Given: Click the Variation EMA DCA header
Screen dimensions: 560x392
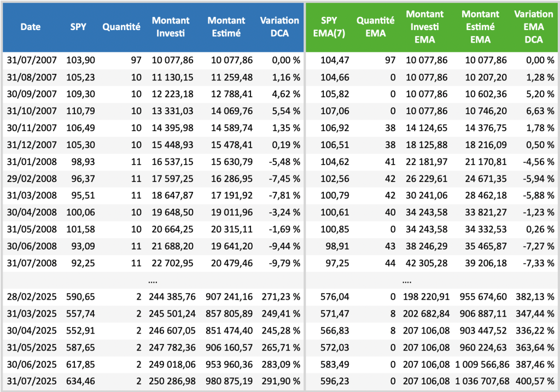Looking at the screenshot, I should click(533, 27).
